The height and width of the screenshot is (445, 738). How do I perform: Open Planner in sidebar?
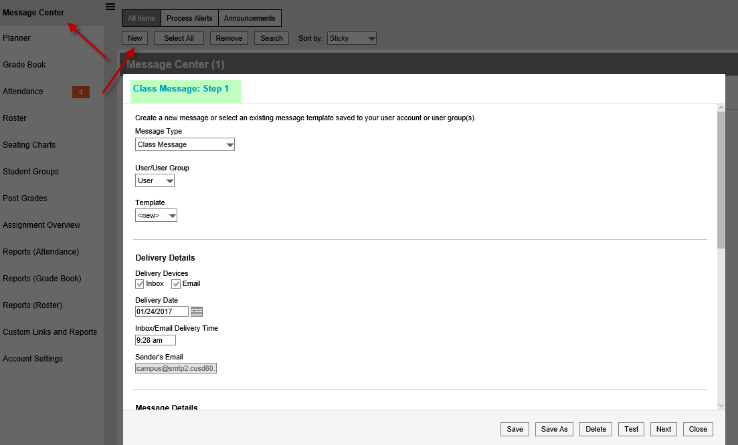(16, 38)
